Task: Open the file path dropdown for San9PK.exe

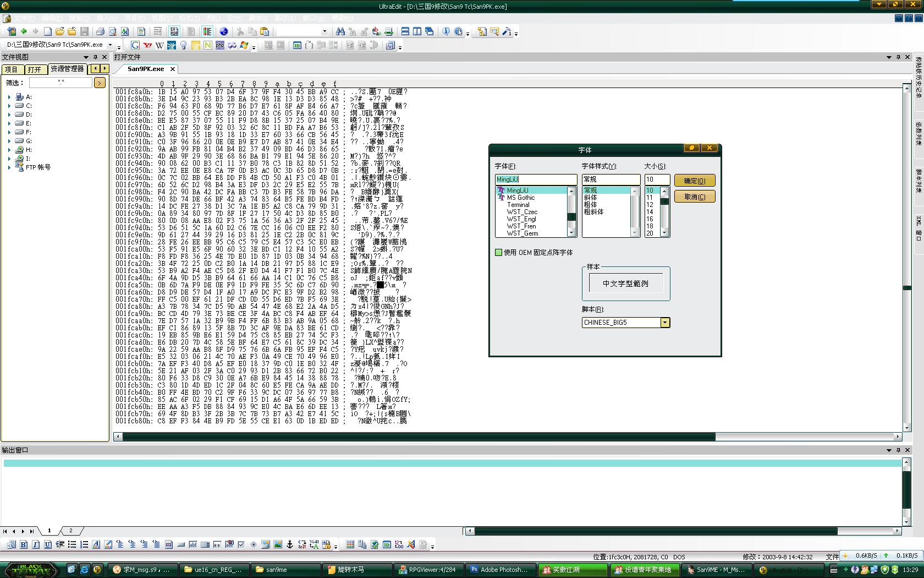Action: pos(111,45)
